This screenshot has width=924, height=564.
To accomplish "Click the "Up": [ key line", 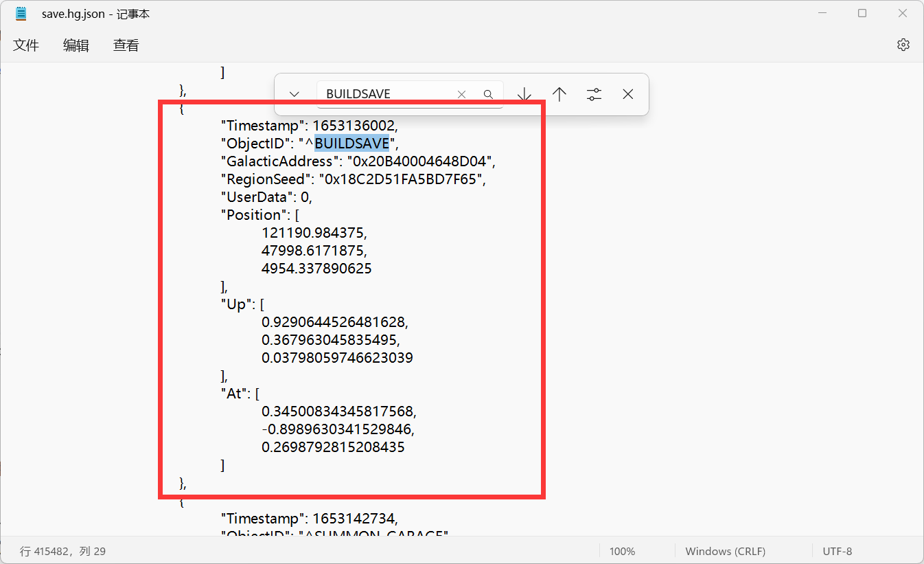I will click(x=242, y=304).
